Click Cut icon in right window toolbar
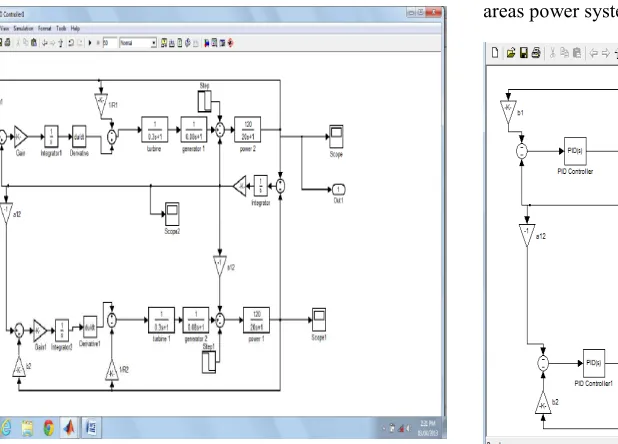Screen dimensions: 618x444 coord(553,53)
